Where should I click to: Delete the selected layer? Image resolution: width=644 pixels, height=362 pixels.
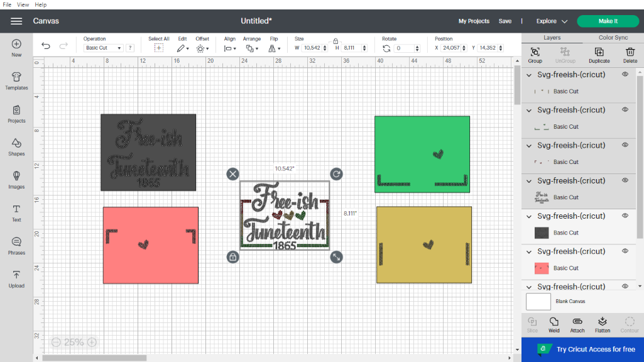(x=630, y=55)
